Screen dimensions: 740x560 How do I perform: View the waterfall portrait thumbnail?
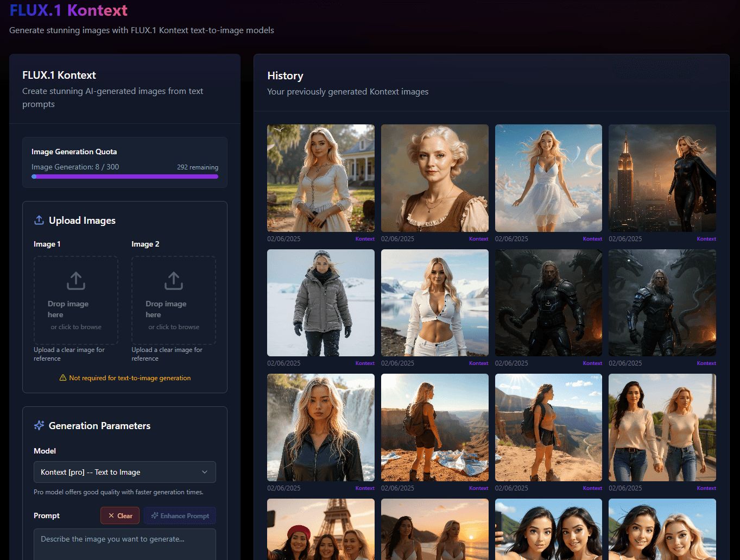(320, 427)
